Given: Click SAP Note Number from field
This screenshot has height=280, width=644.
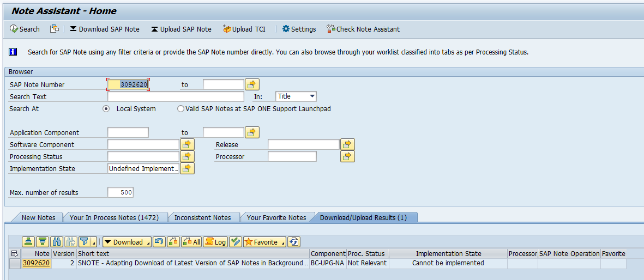Looking at the screenshot, I should [x=128, y=84].
